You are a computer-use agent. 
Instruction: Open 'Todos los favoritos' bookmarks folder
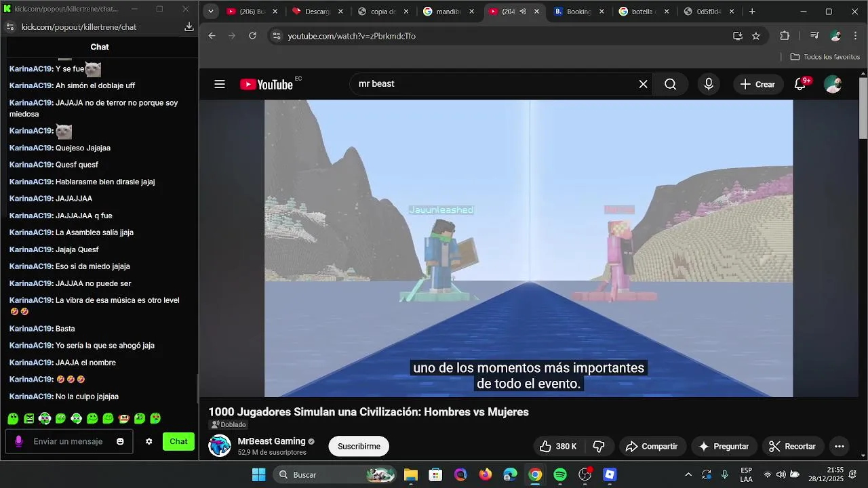coord(825,57)
